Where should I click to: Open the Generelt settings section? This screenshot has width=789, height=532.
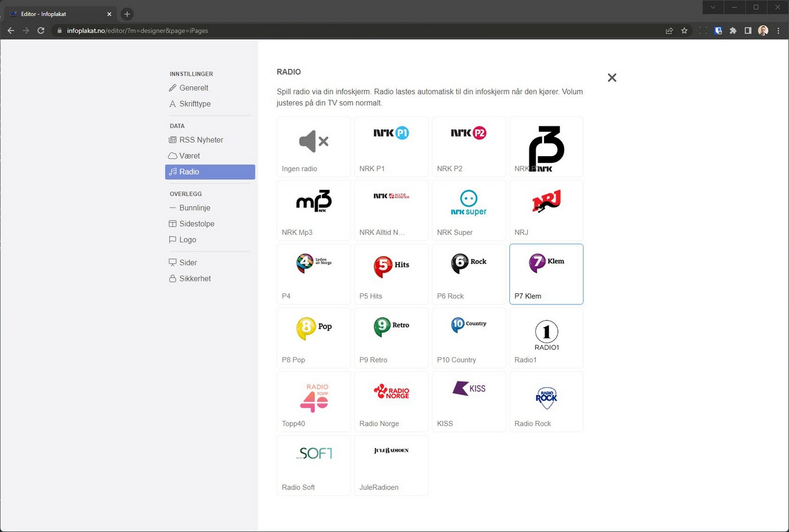pos(193,88)
